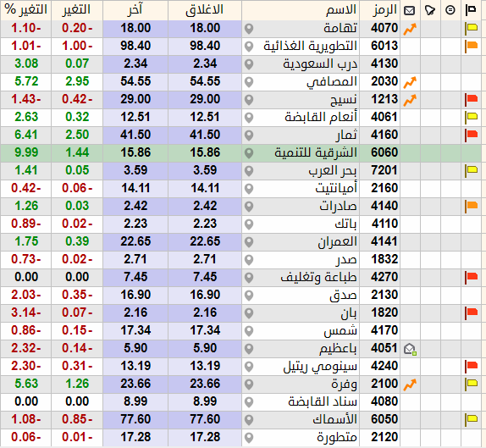The width and height of the screenshot is (486, 448).
Task: Sort by the الرمز column header
Action: 384,10
